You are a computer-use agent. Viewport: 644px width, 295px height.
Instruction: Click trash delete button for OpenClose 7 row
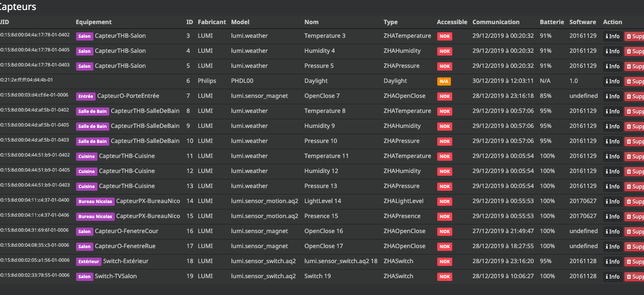[x=634, y=97]
